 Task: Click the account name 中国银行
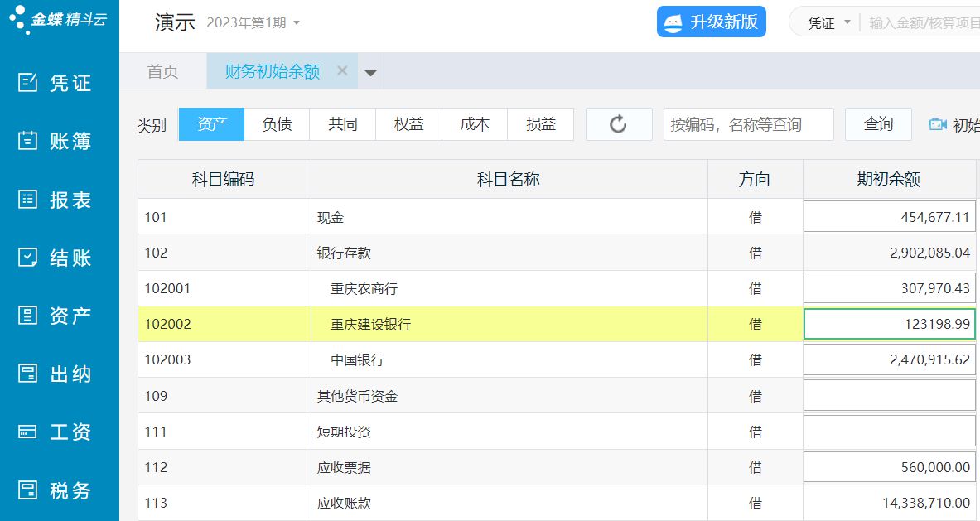tap(358, 359)
